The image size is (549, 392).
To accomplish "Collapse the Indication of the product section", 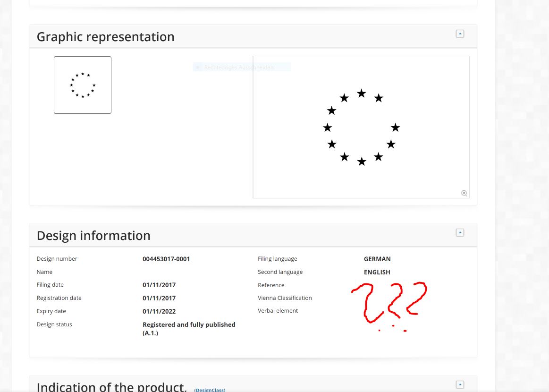I will pos(460,384).
